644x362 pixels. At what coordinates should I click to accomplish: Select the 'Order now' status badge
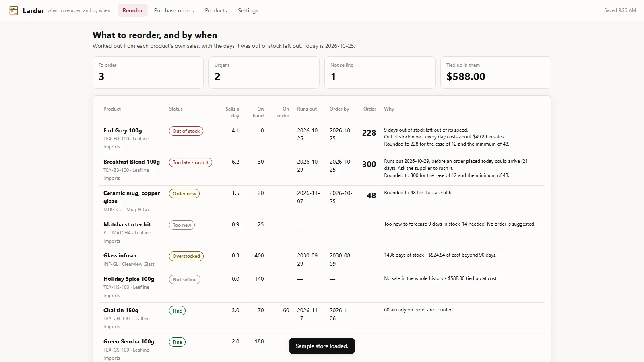(184, 194)
